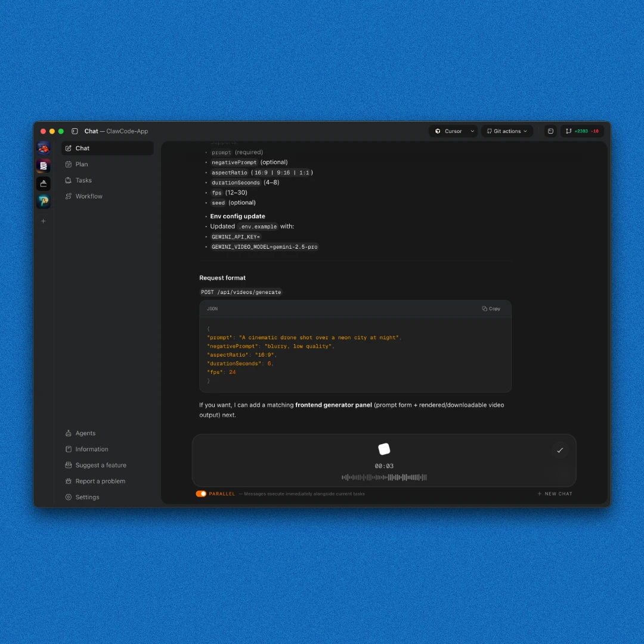The height and width of the screenshot is (644, 644).
Task: Expand the Git actions dropdown
Action: pos(506,131)
